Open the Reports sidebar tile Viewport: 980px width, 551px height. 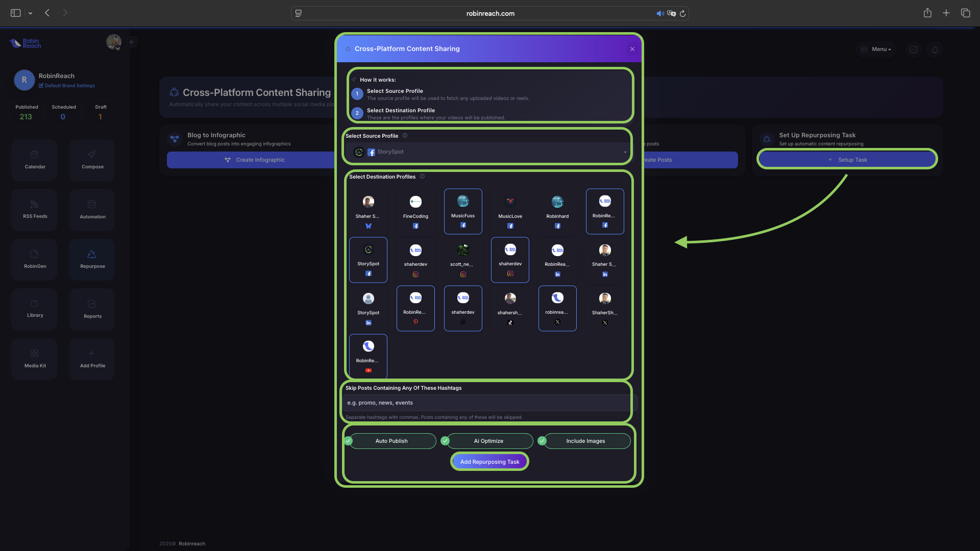[x=92, y=309]
